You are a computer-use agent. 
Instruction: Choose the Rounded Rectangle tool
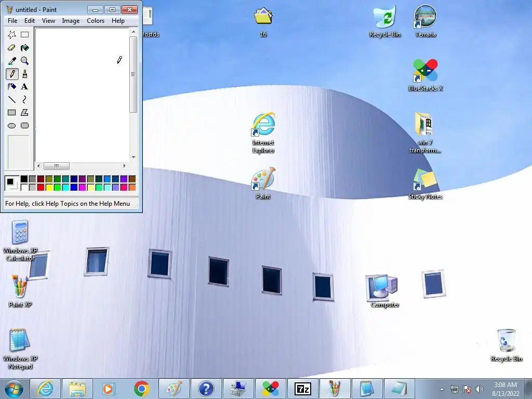(24, 126)
